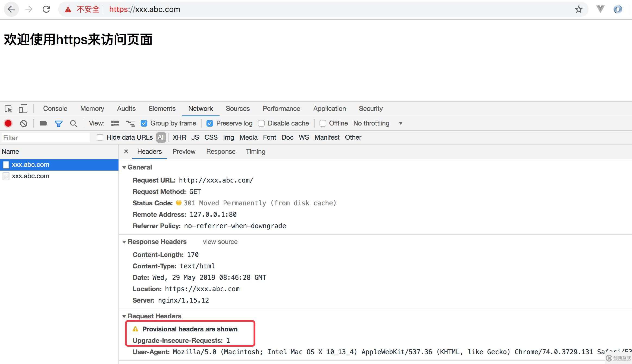Enable the Preserve log checkbox
The width and height of the screenshot is (632, 364).
point(210,123)
